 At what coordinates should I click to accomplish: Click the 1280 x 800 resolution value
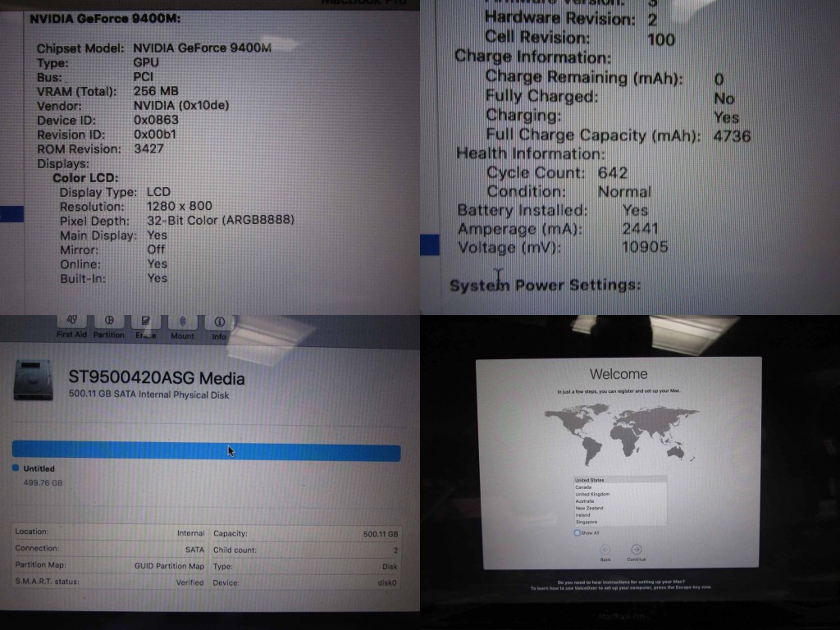tap(180, 206)
